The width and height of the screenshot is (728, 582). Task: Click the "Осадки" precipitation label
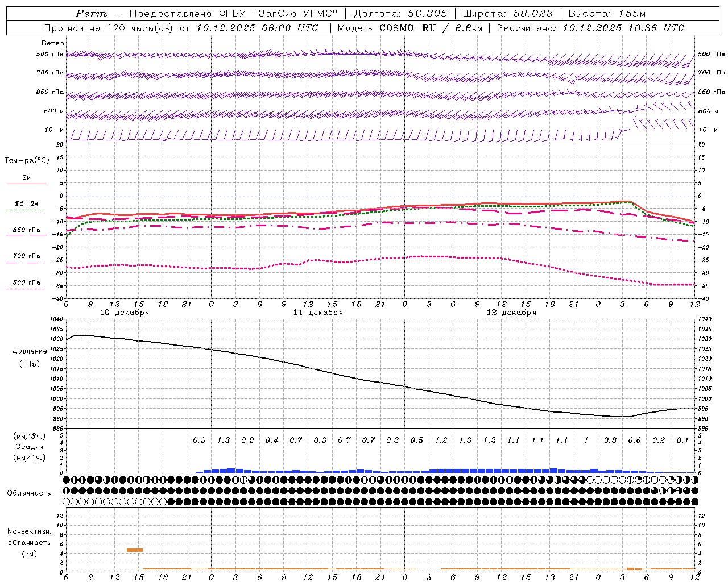[30, 447]
